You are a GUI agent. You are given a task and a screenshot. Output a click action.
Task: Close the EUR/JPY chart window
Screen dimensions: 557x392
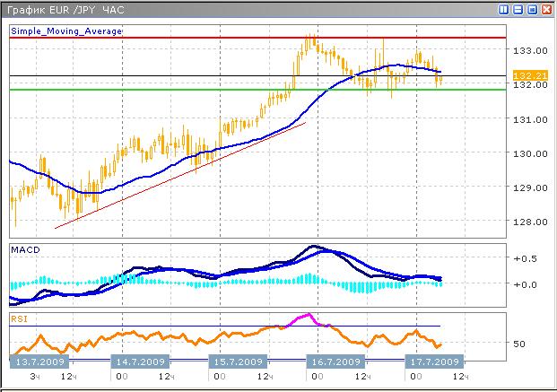(x=545, y=9)
